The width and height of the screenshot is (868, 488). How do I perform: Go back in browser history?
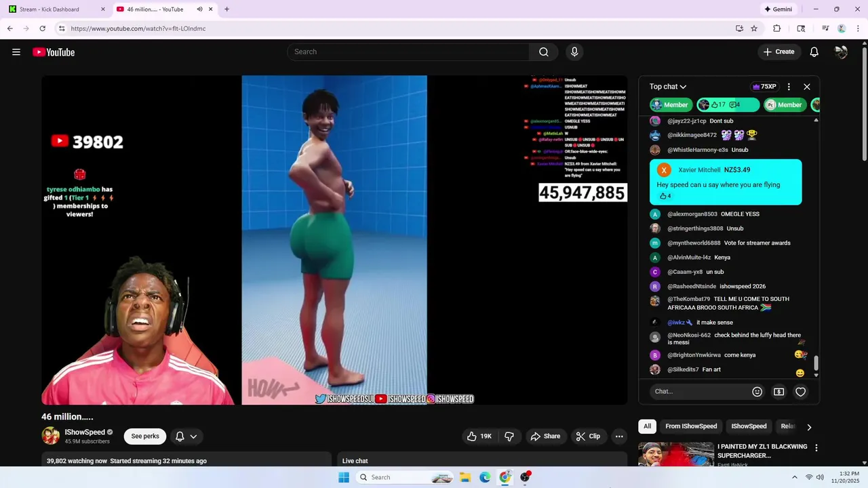pyautogui.click(x=10, y=28)
